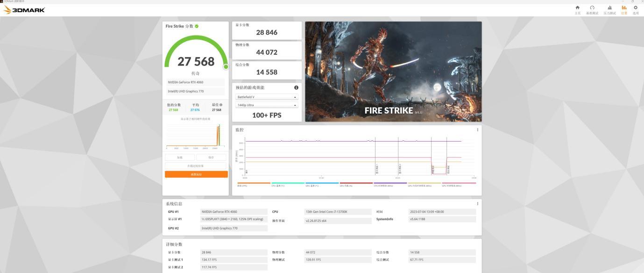
Task: Click the interface version v2.26.8125 s64 field
Action: (338, 221)
